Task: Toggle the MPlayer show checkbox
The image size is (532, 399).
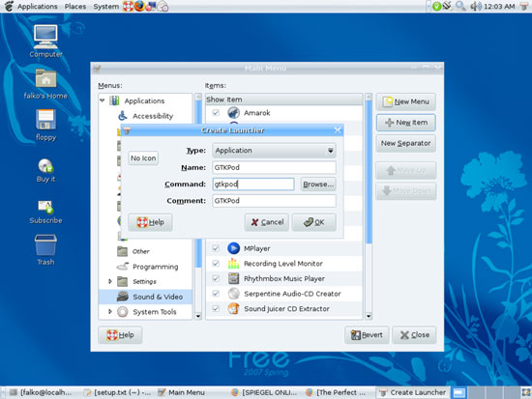Action: [x=216, y=248]
